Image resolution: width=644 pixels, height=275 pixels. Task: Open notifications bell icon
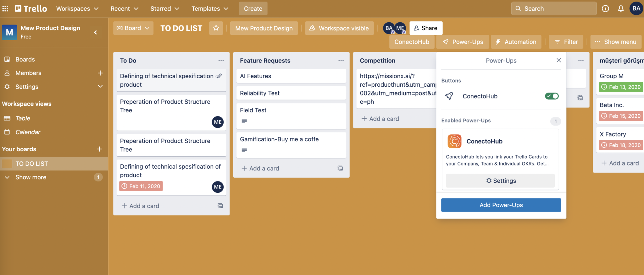(621, 8)
